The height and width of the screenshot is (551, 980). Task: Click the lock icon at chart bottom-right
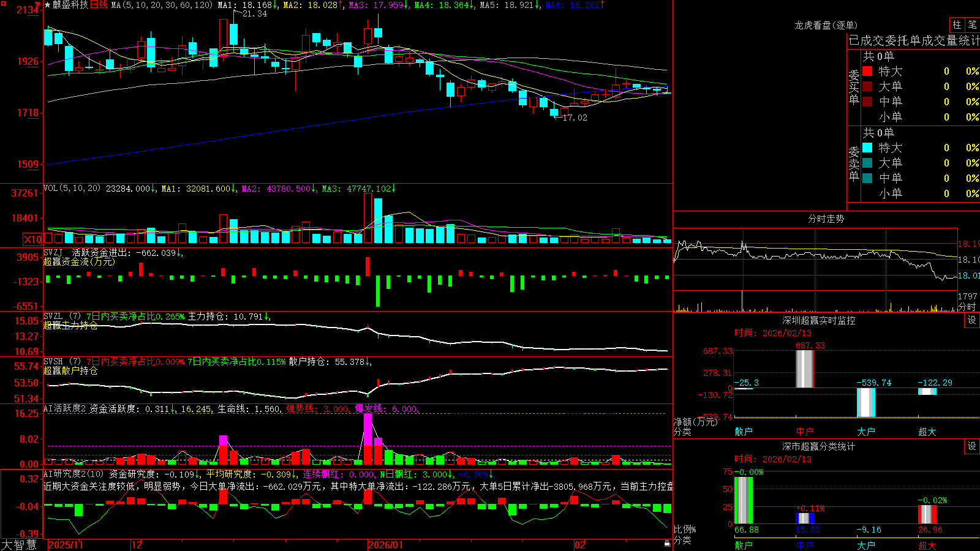pos(667,543)
